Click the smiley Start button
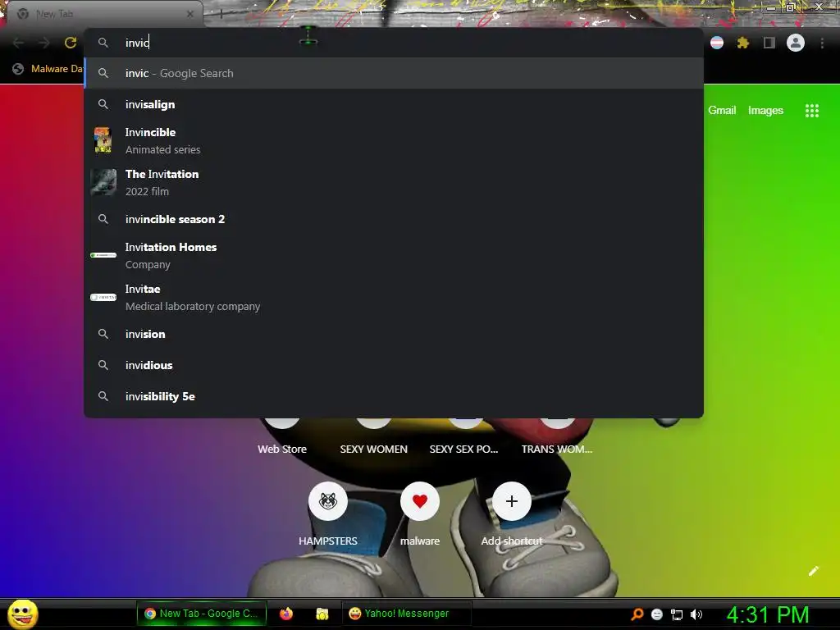This screenshot has height=630, width=840. point(23,614)
